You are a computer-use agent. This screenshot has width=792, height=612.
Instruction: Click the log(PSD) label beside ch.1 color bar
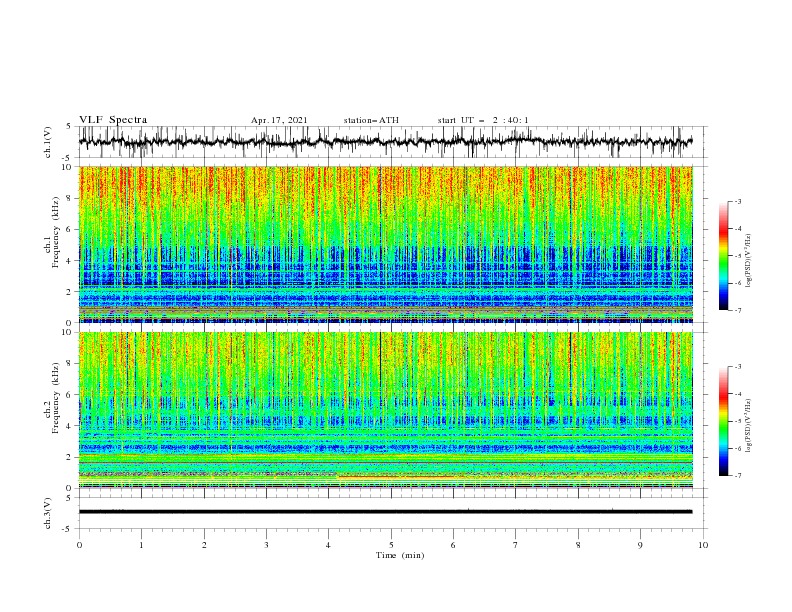pyautogui.click(x=748, y=261)
